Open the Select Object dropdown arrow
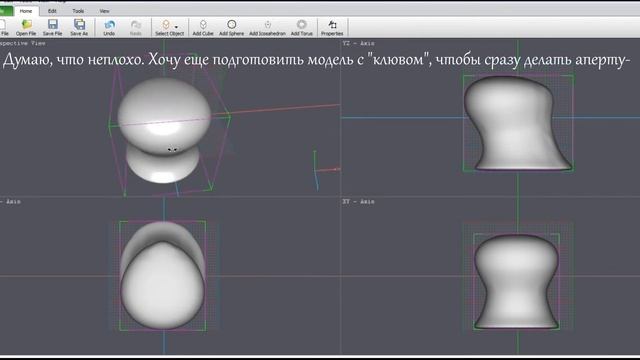 pos(176,27)
